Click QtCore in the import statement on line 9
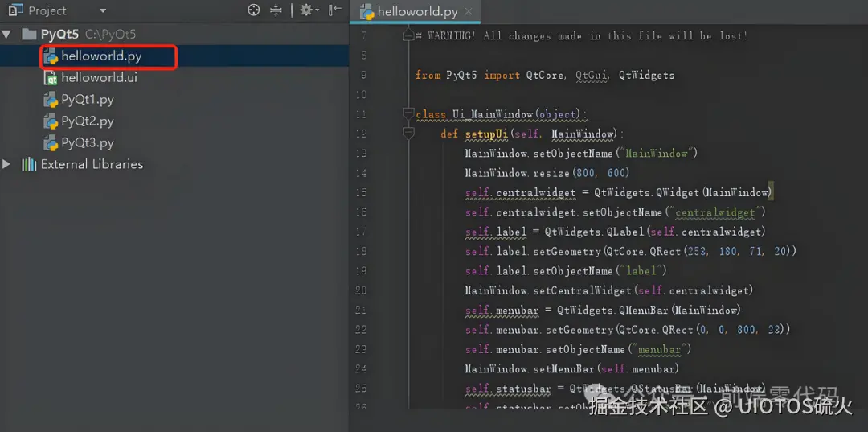868x432 pixels. click(x=546, y=75)
